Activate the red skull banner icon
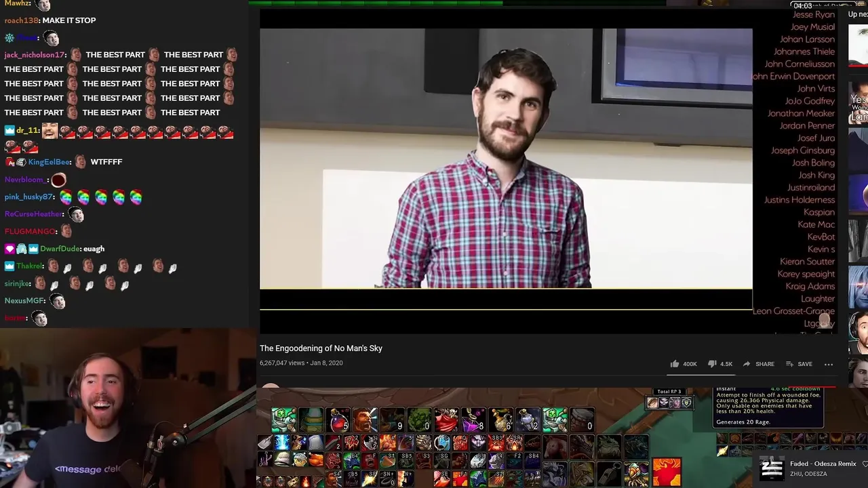 click(x=447, y=420)
